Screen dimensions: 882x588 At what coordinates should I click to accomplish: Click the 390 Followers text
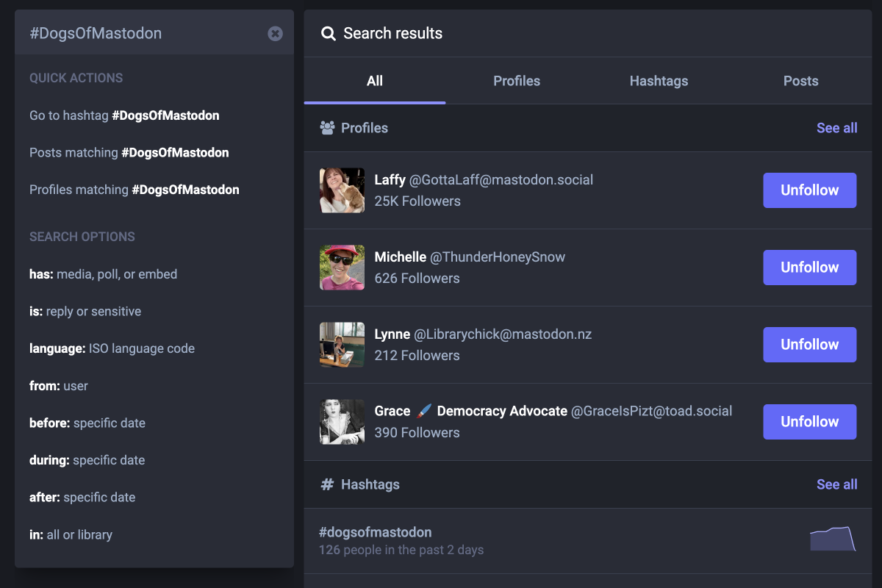tap(417, 432)
